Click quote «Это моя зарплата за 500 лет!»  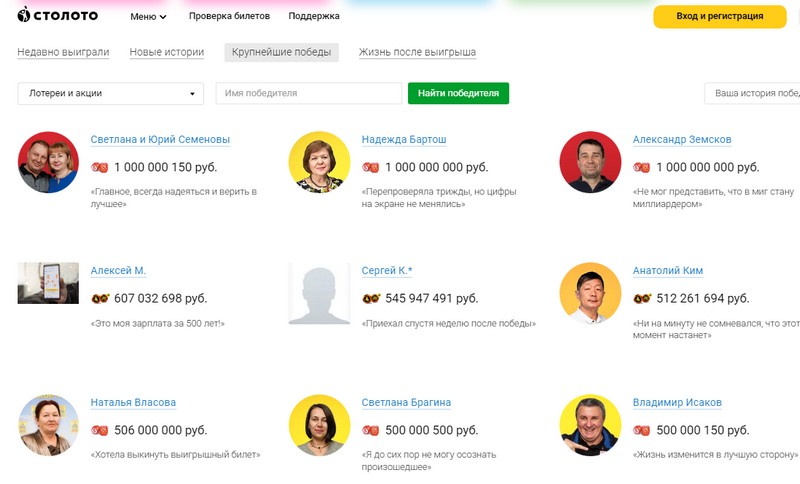point(158,323)
